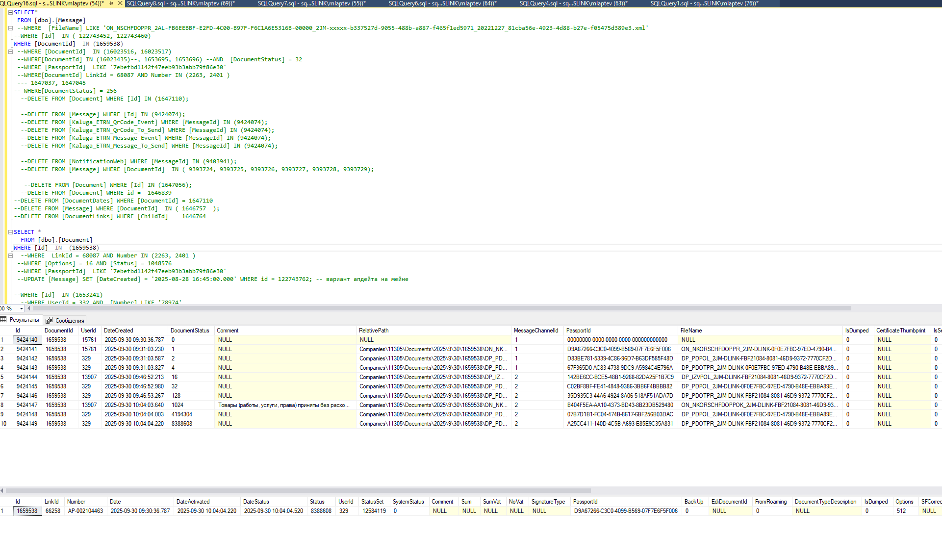
Task: Collapse the commented LinkId WHERE region
Action: click(10, 255)
